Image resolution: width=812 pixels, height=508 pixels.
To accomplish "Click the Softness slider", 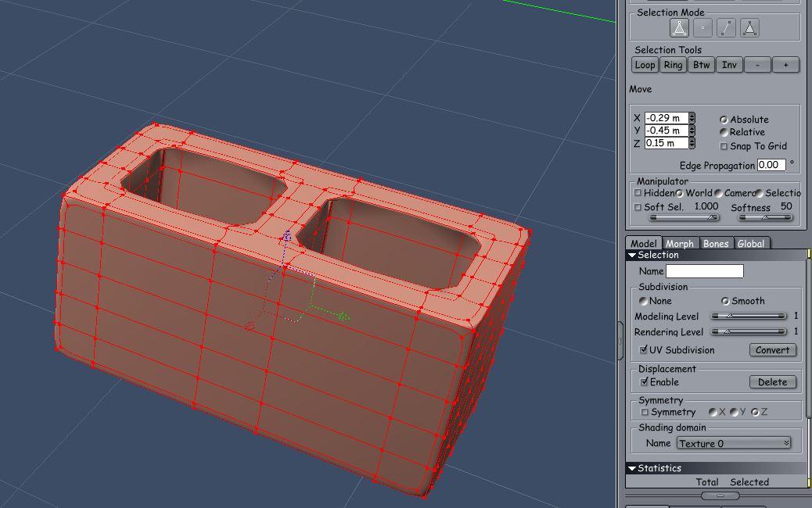I will tap(765, 217).
